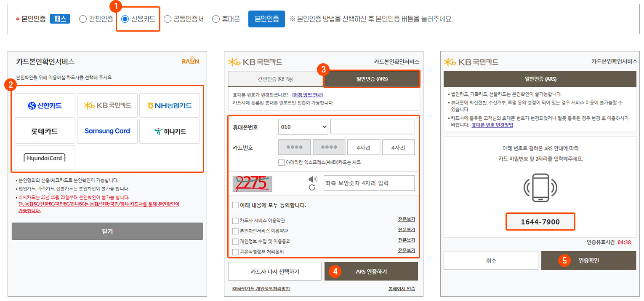Screen dimensions: 644x301
Task: Select the 간편인증 radio button
Action: click(83, 19)
